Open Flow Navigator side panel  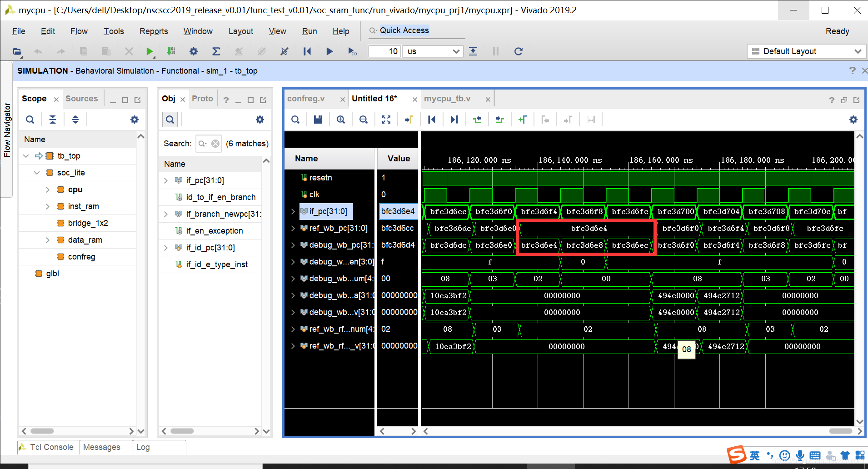7,130
